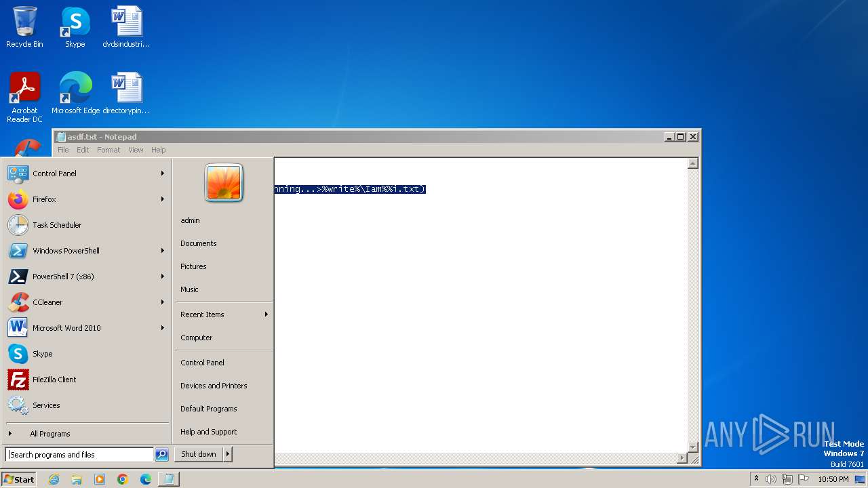Click Notepad vertical scrollbar up arrow
The width and height of the screenshot is (868, 488).
click(692, 163)
